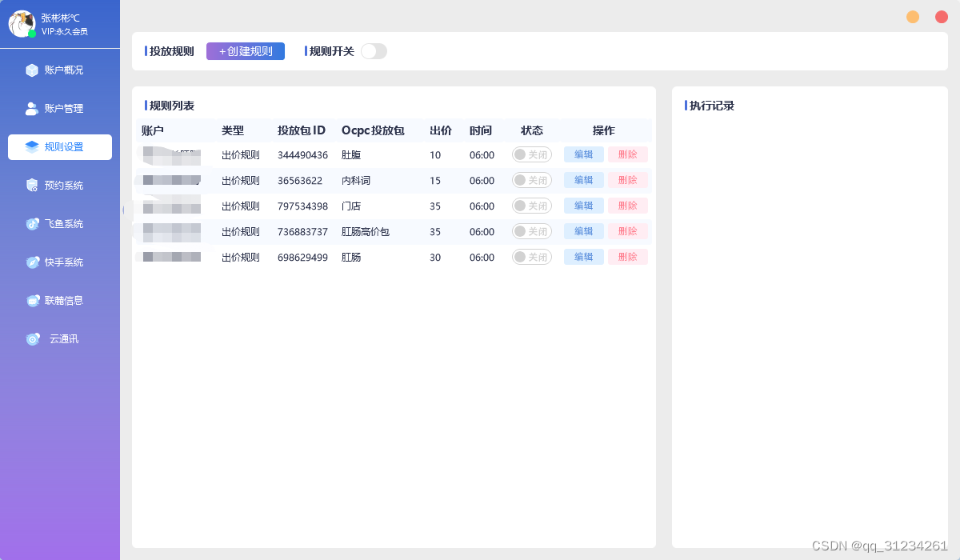Click the 执行记录 panel heading

click(712, 106)
